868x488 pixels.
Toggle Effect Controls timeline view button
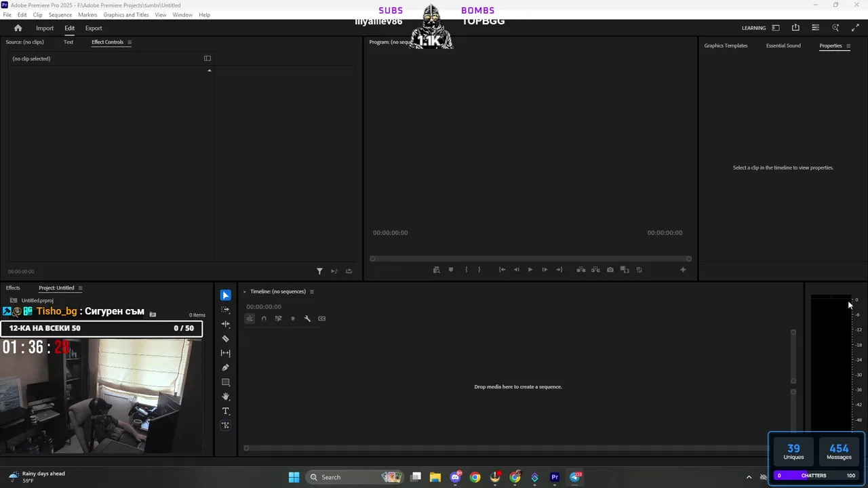click(x=208, y=58)
